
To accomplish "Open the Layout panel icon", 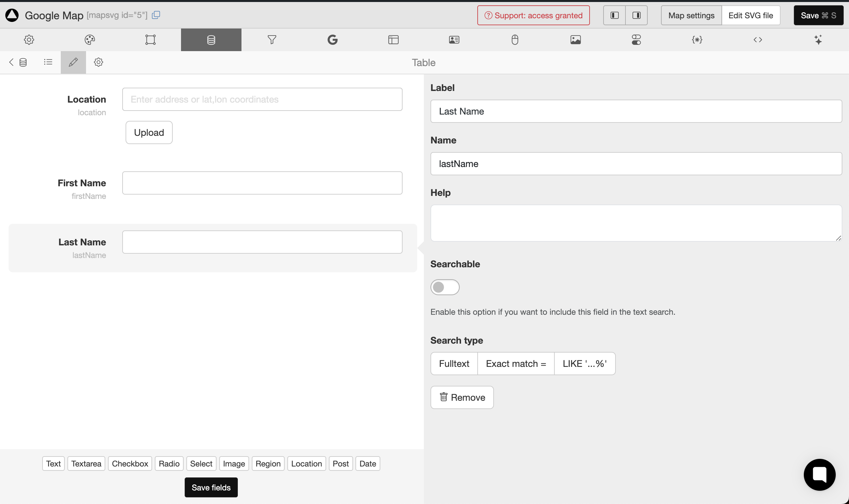I will pyautogui.click(x=392, y=40).
